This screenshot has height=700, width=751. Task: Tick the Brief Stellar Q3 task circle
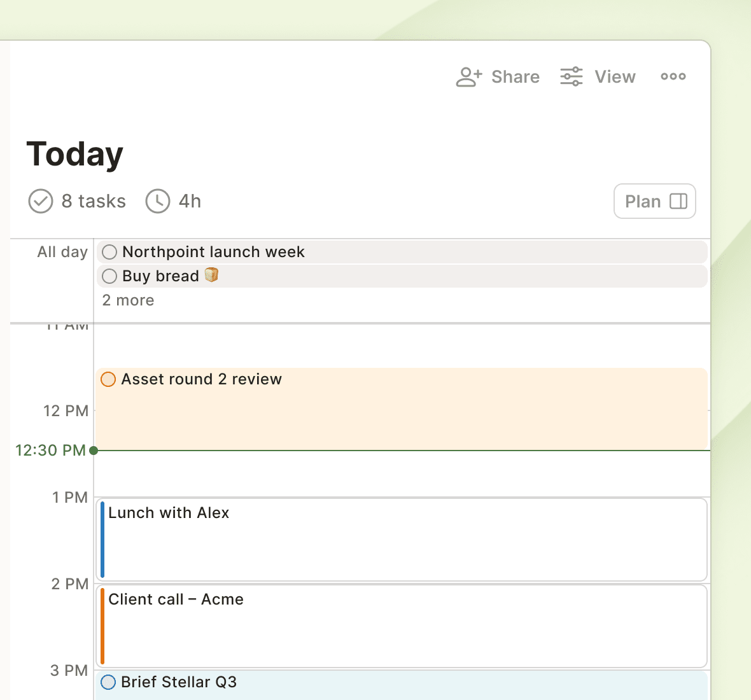(x=108, y=682)
